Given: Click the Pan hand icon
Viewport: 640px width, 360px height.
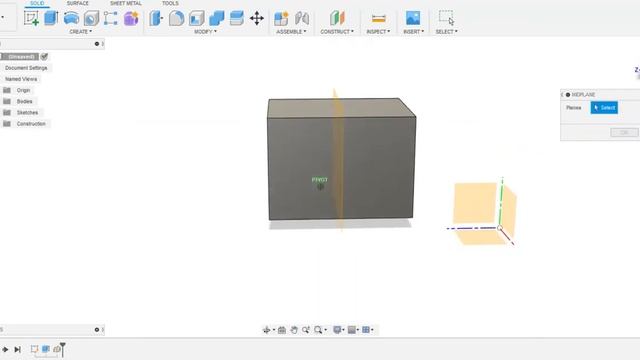Looking at the screenshot, I should (x=294, y=330).
